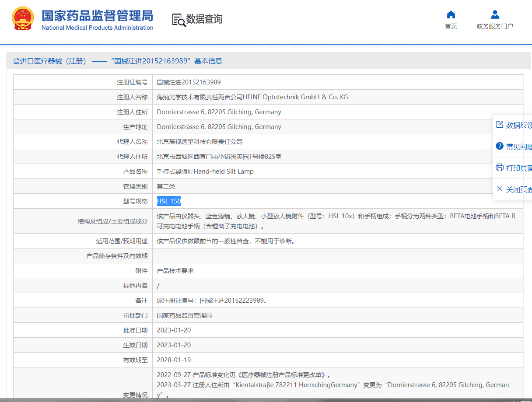This screenshot has height=402, width=532.
Task: Open the 政务服务门户 link label
Action: click(495, 26)
